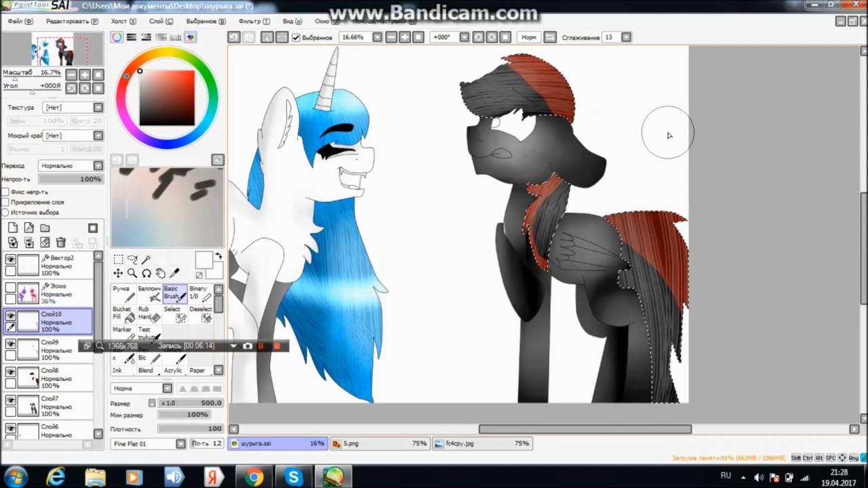Screen dimensions: 868x488
Task: Hide the Вектор2 layer
Action: tap(10, 260)
